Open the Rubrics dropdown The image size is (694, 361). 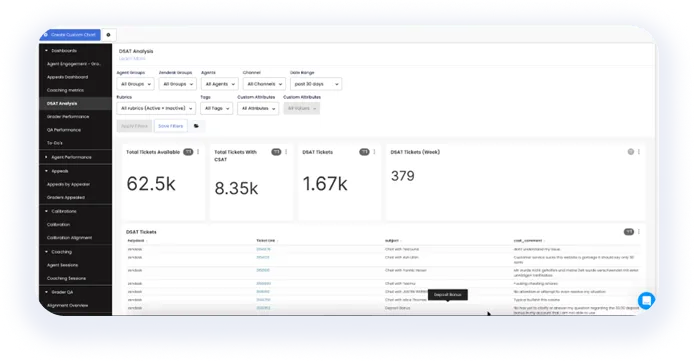coord(156,108)
